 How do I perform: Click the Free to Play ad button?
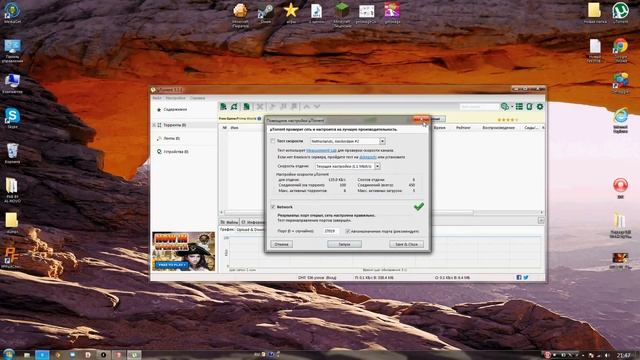point(171,265)
